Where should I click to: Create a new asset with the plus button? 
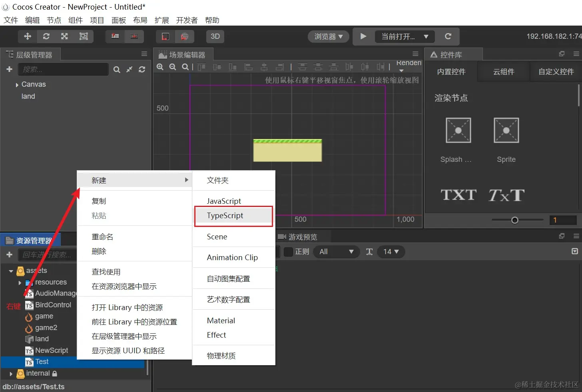pos(10,255)
